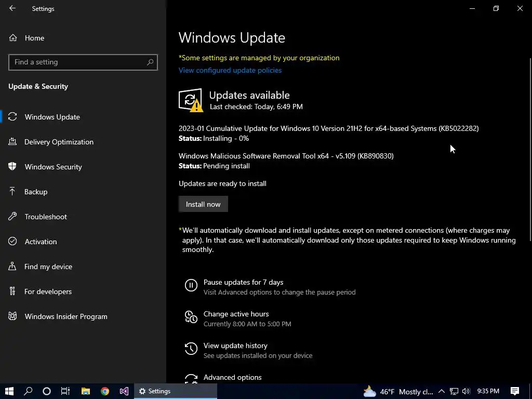This screenshot has width=532, height=399.
Task: Click the volume speaker tray icon
Action: pos(466,391)
